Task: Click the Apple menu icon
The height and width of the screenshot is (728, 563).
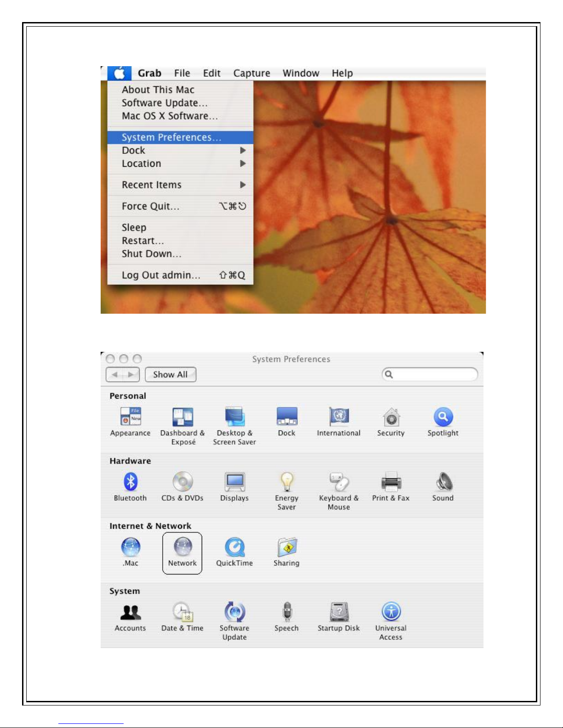Action: (x=119, y=73)
